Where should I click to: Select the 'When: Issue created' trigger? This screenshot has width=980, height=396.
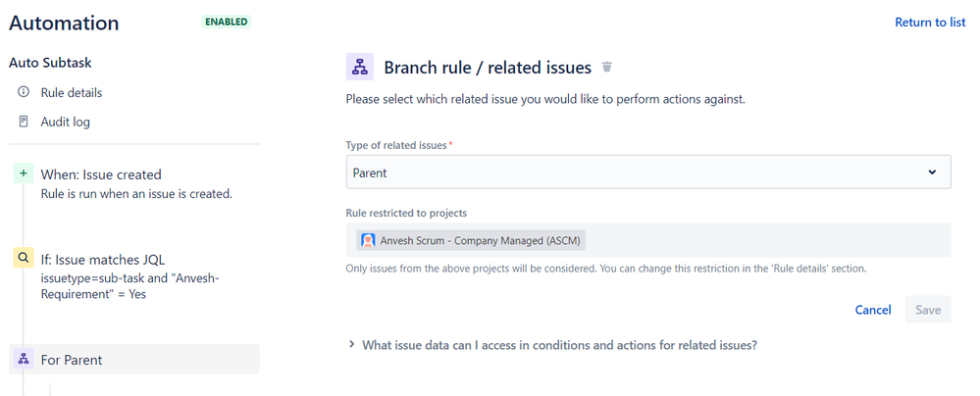(x=101, y=174)
